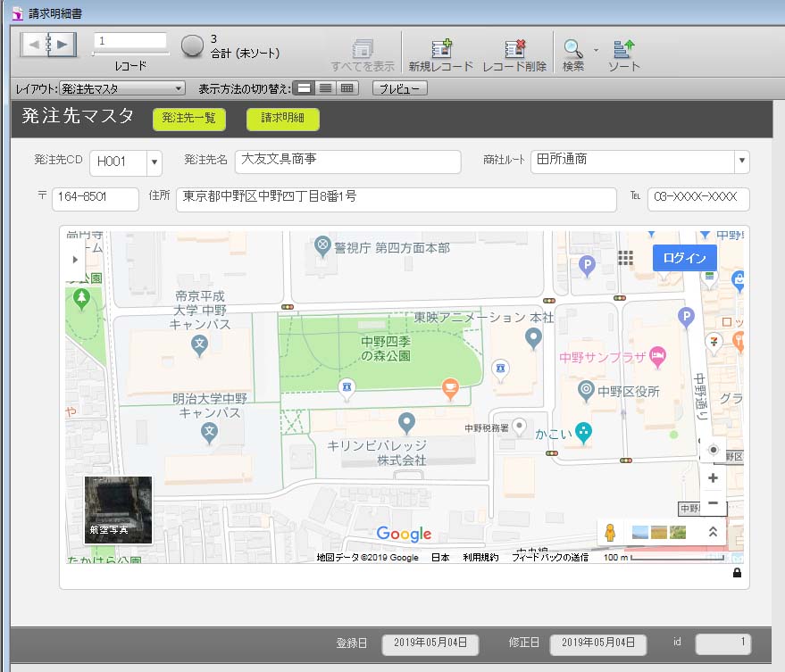This screenshot has height=672, width=785.
Task: Click フィードバックの送信 link on map
Action: pyautogui.click(x=550, y=557)
